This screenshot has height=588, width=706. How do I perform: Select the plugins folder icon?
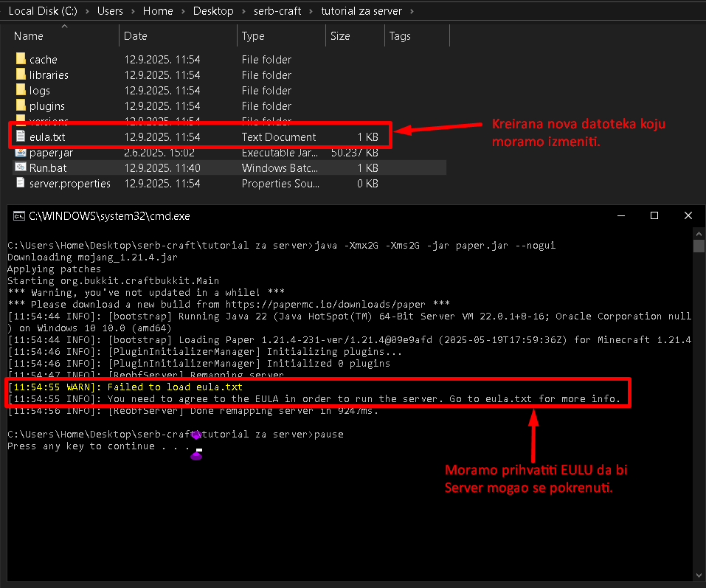pyautogui.click(x=21, y=106)
